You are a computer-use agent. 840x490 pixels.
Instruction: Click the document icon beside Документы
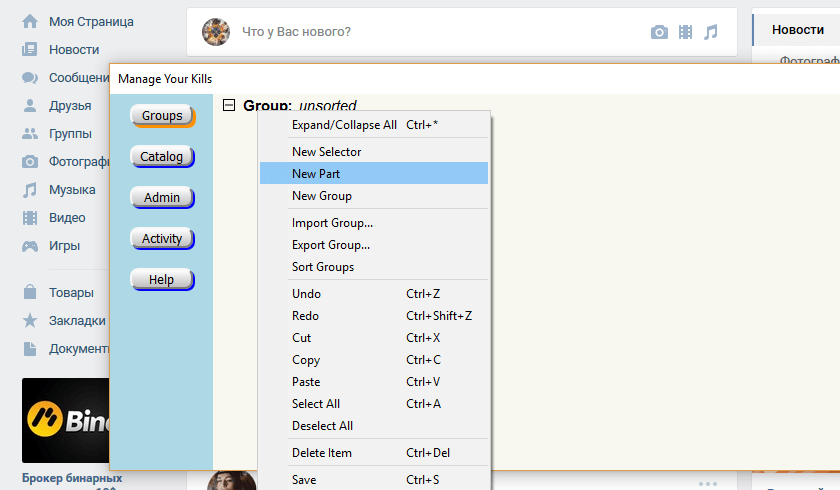point(30,349)
